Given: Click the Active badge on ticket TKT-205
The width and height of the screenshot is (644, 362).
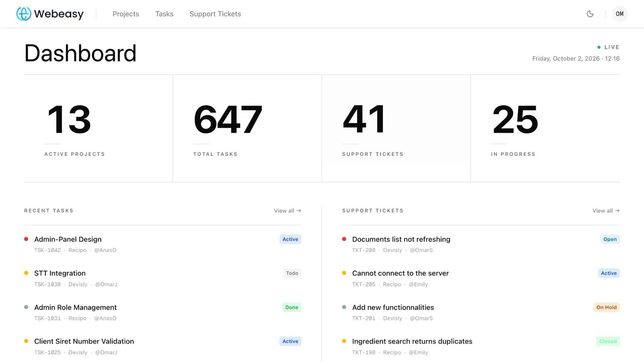Looking at the screenshot, I should pos(608,273).
